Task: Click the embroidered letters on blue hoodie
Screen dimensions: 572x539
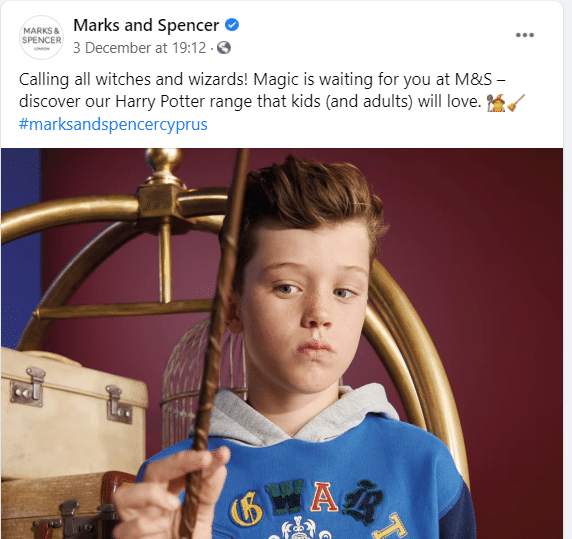Action: (x=308, y=501)
